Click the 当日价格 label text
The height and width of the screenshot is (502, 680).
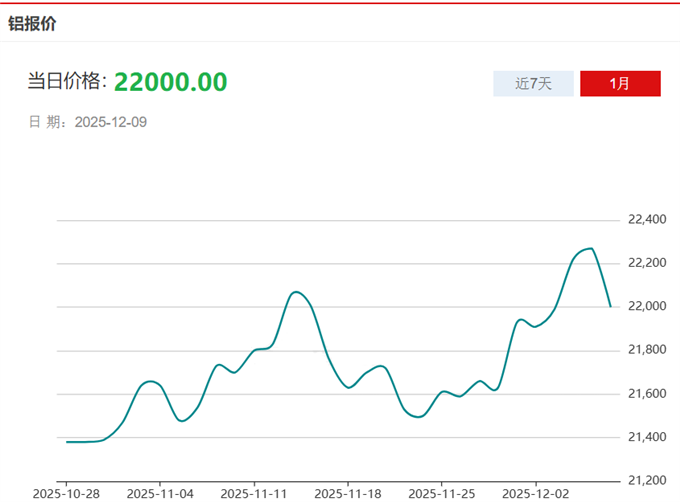click(x=66, y=82)
